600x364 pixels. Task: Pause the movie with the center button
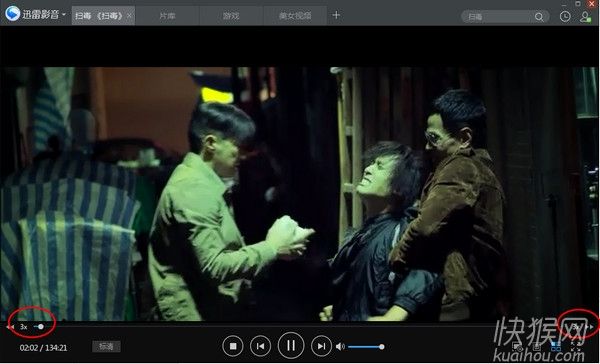[291, 346]
